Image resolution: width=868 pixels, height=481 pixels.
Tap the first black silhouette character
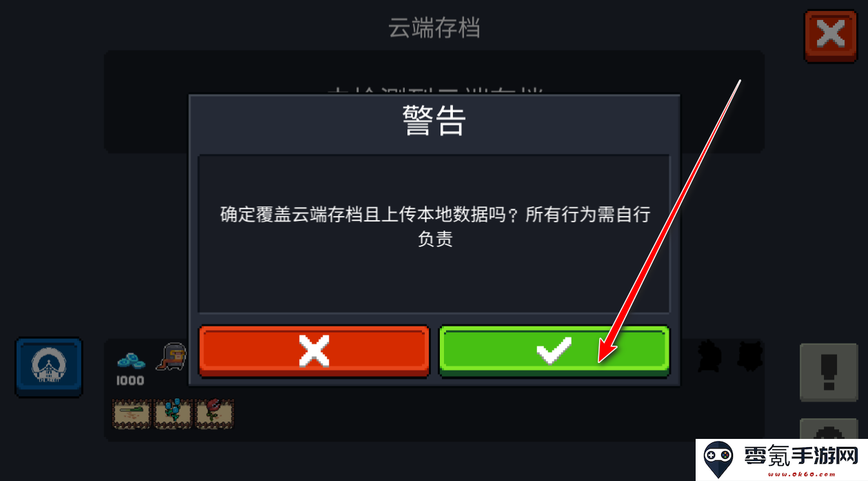tap(709, 356)
